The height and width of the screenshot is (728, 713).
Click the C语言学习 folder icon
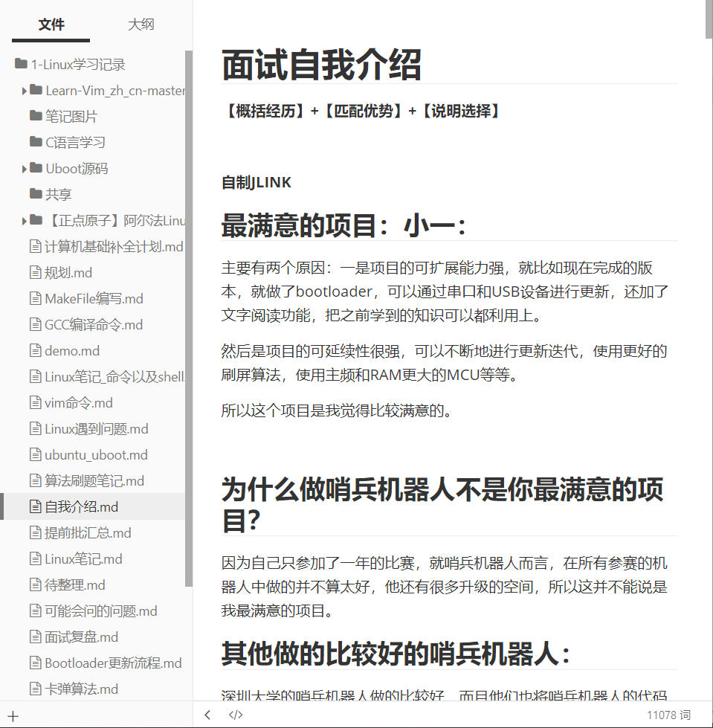pyautogui.click(x=36, y=141)
